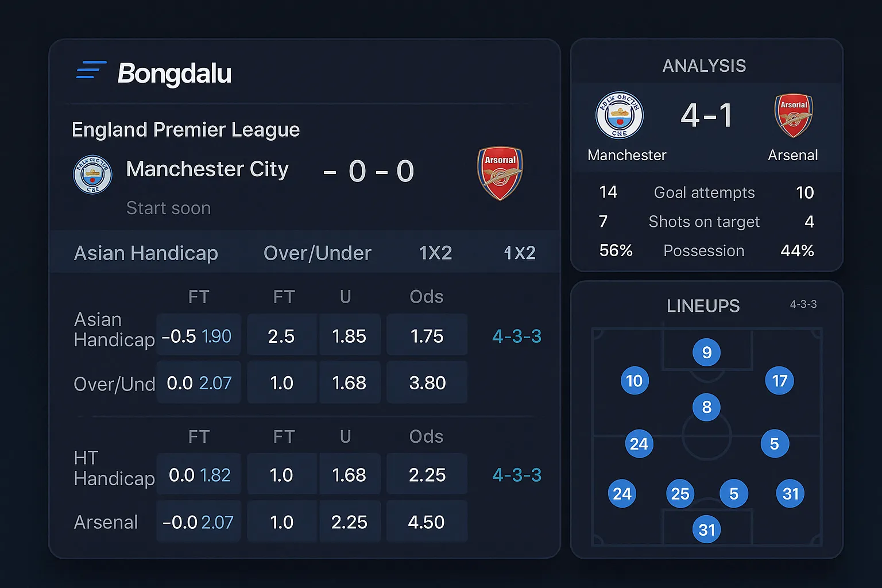Pick the -0.5 1.90 Asian Handicap odds
The image size is (882, 588).
click(x=198, y=336)
